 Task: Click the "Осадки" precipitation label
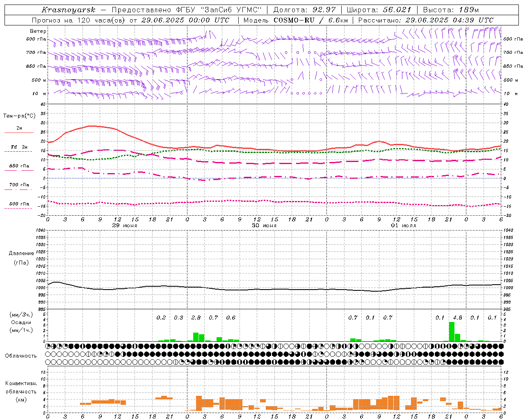point(21,322)
